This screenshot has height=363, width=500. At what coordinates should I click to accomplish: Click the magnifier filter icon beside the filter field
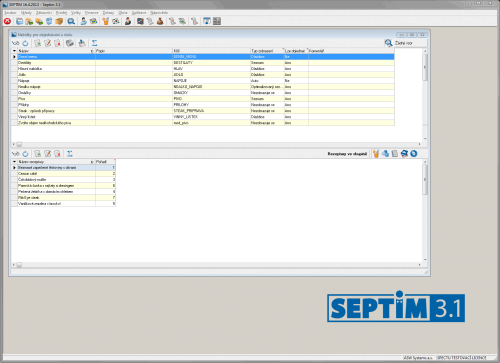(x=388, y=43)
